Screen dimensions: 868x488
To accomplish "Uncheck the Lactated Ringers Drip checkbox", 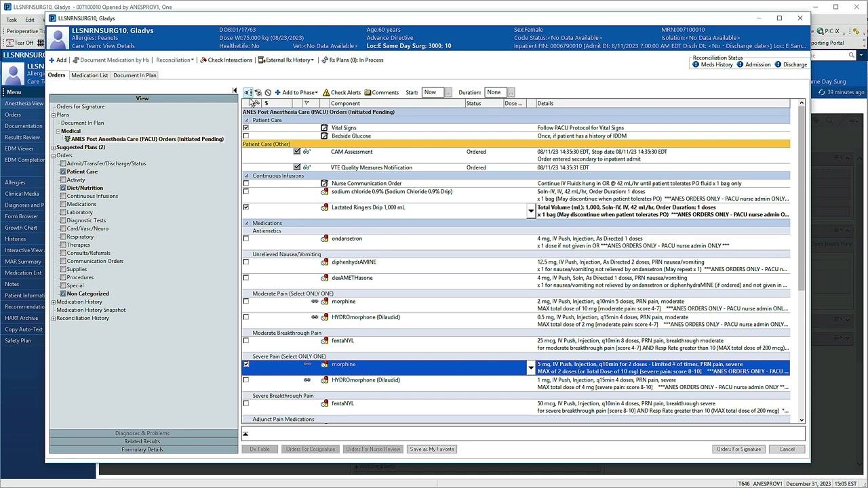I will (x=246, y=207).
